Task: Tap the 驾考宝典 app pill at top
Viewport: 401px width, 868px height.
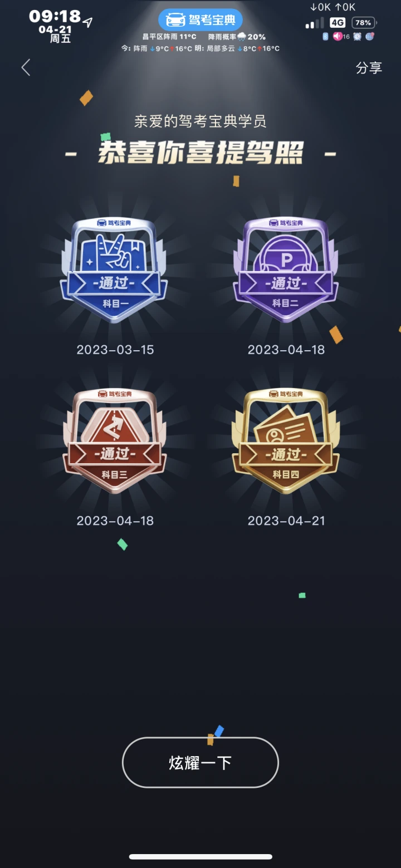Action: pos(200,20)
